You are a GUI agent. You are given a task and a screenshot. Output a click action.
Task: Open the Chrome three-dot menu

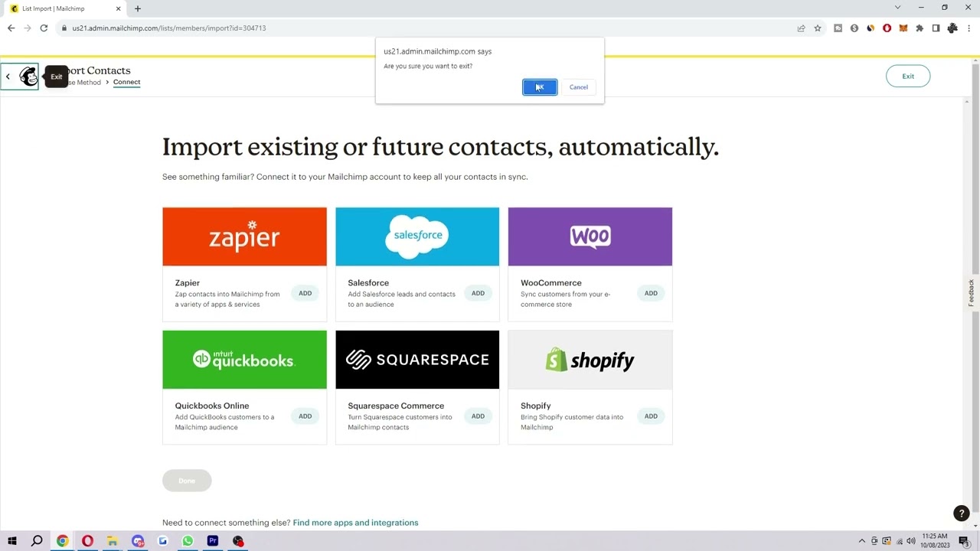click(970, 28)
